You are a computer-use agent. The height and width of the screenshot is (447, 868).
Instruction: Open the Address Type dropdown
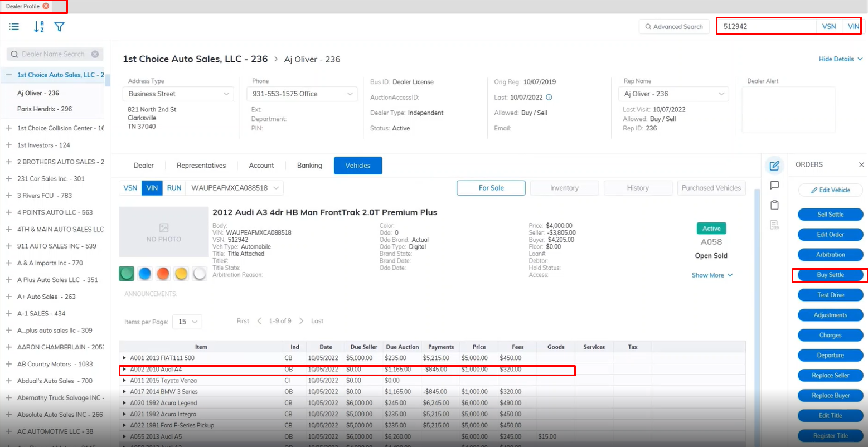coord(178,94)
